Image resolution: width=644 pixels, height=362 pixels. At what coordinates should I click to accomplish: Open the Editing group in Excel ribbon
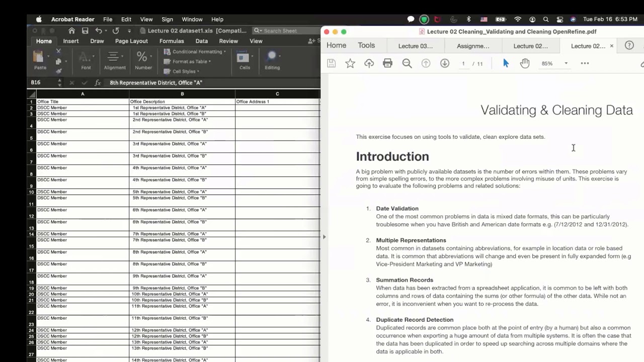(x=272, y=60)
